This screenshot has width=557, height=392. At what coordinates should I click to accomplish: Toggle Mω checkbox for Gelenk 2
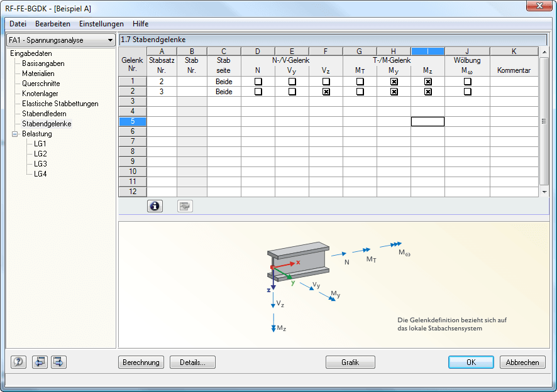point(468,92)
